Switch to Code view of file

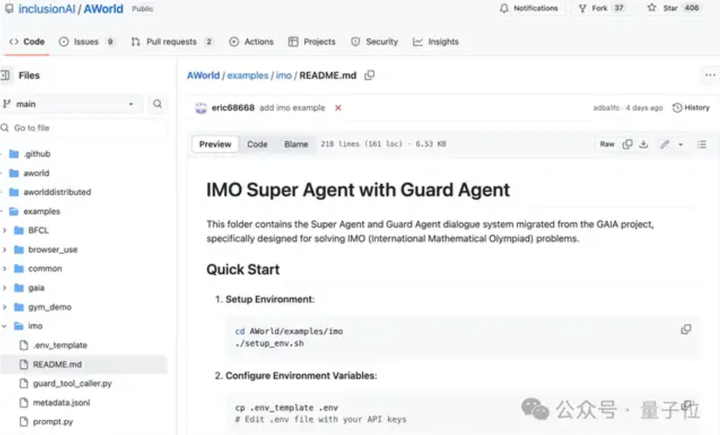click(257, 144)
